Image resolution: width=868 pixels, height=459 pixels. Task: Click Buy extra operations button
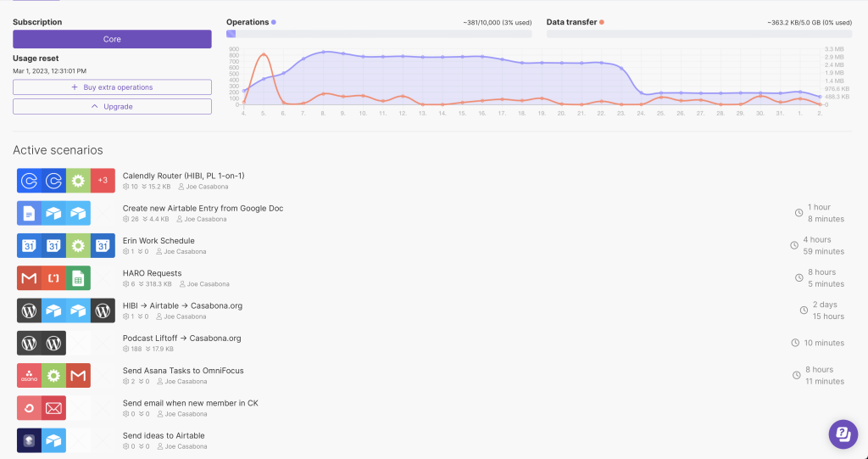[112, 87]
